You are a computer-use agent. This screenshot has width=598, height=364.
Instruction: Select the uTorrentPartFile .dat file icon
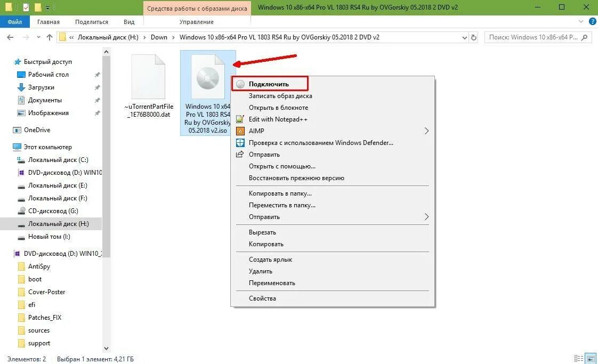tap(148, 77)
